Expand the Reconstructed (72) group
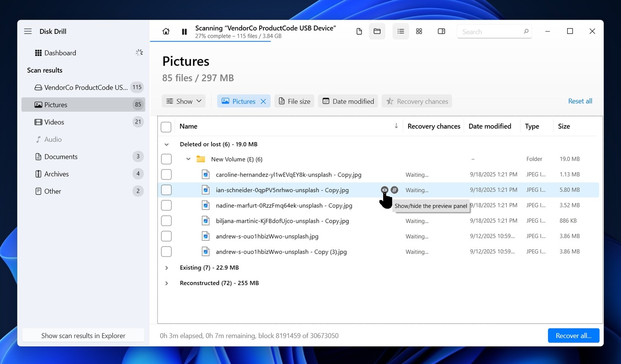This screenshot has width=621, height=364. (167, 283)
